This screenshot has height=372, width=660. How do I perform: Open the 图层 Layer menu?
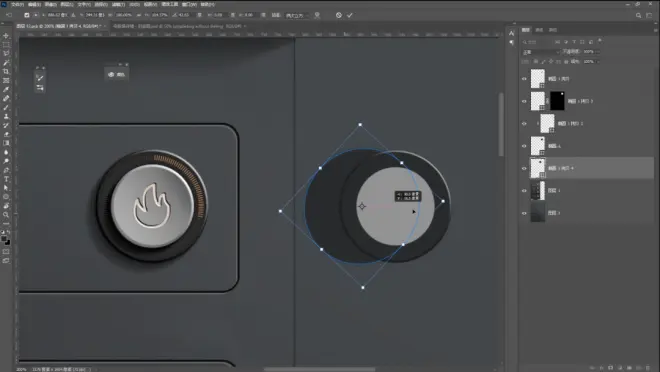click(x=67, y=5)
